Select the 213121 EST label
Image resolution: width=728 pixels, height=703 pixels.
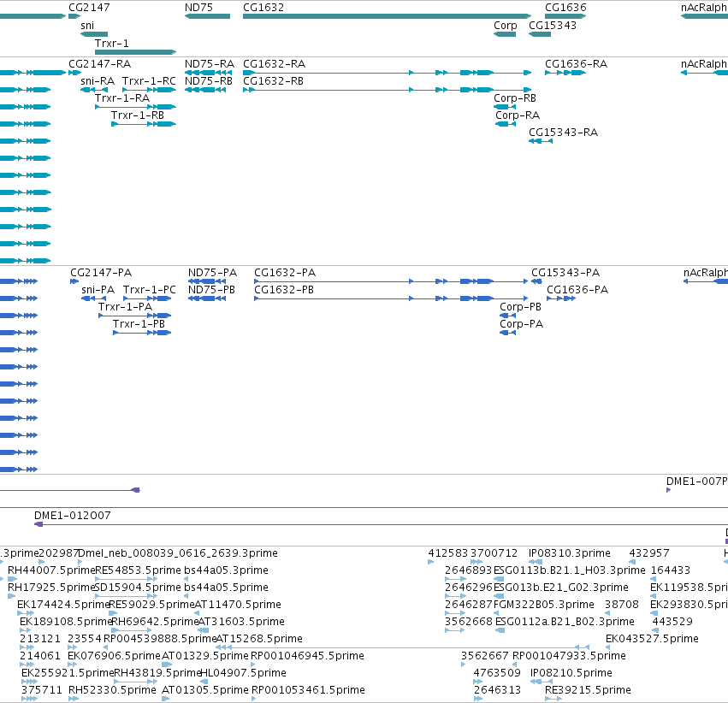[40, 639]
